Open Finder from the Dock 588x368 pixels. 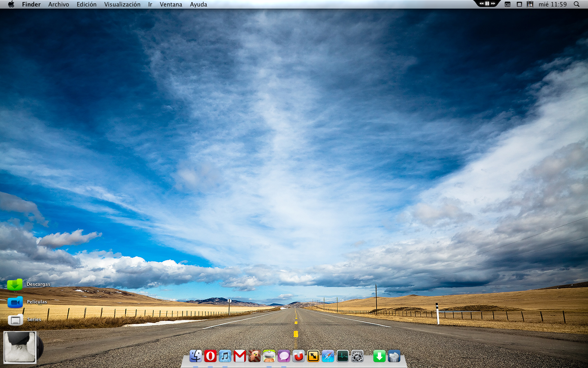click(196, 356)
